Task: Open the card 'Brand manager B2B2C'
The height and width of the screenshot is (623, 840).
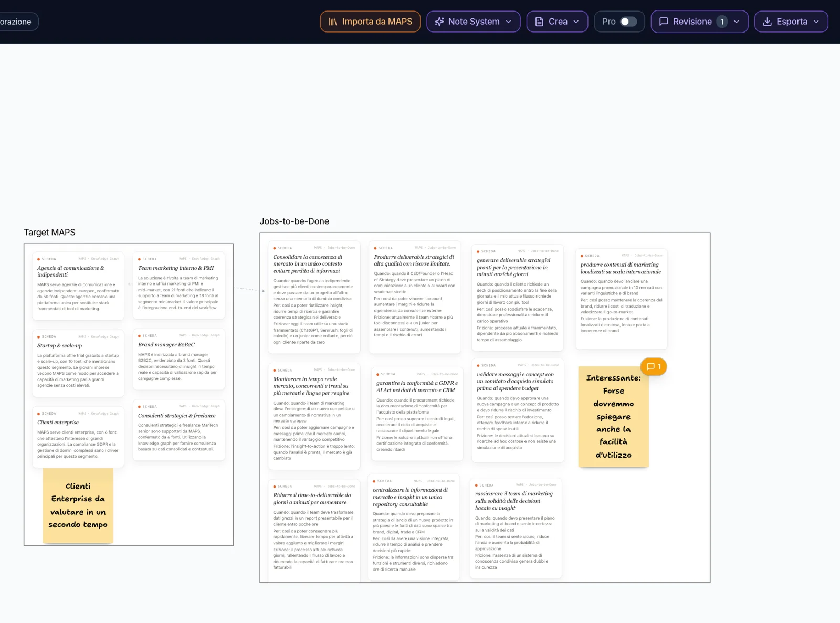Action: pos(179,360)
